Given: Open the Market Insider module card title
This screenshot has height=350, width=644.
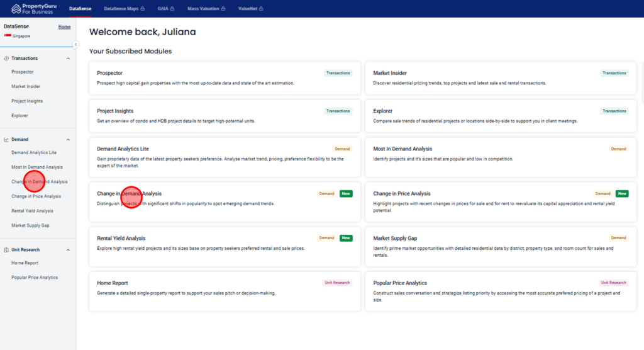Looking at the screenshot, I should click(x=390, y=73).
